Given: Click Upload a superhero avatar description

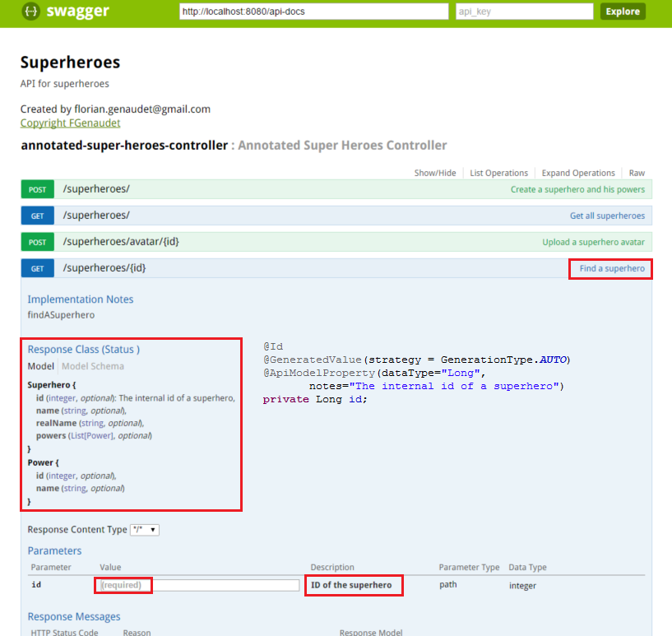Looking at the screenshot, I should click(593, 242).
